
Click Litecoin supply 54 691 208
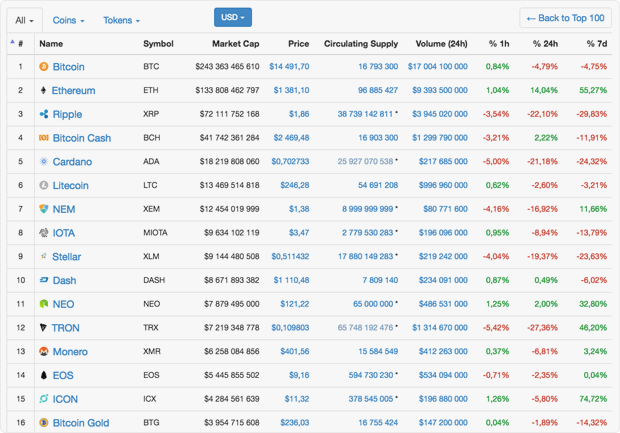[378, 185]
